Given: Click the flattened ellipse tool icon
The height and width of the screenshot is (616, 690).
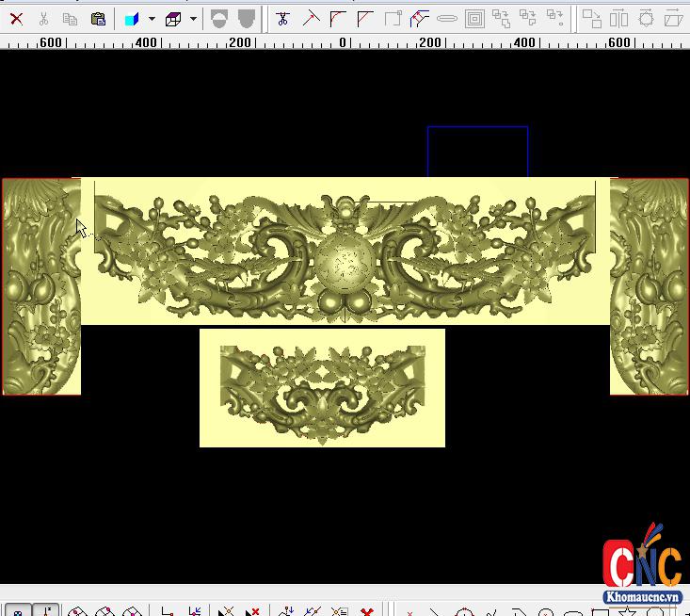Looking at the screenshot, I should [x=447, y=19].
